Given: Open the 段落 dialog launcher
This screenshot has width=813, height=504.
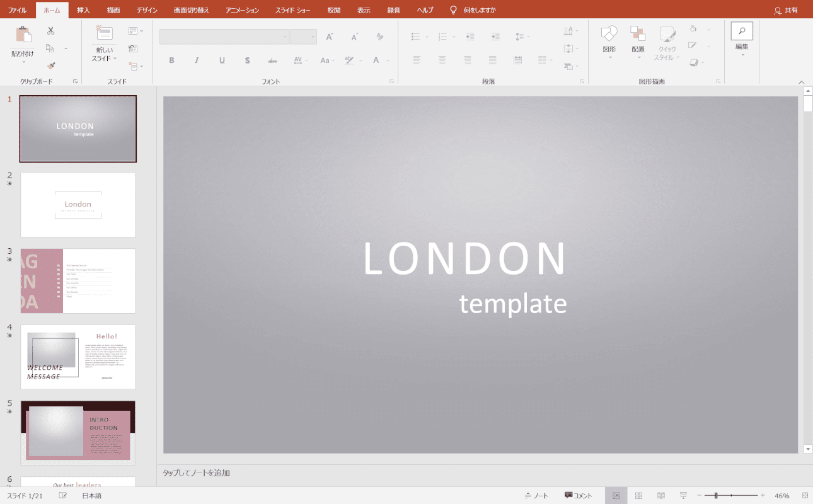Looking at the screenshot, I should 582,81.
